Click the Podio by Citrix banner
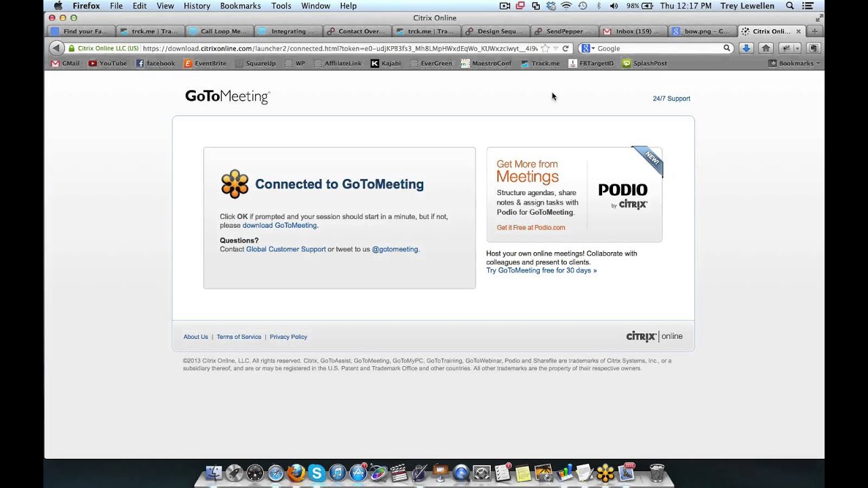The image size is (868, 488). pyautogui.click(x=574, y=195)
